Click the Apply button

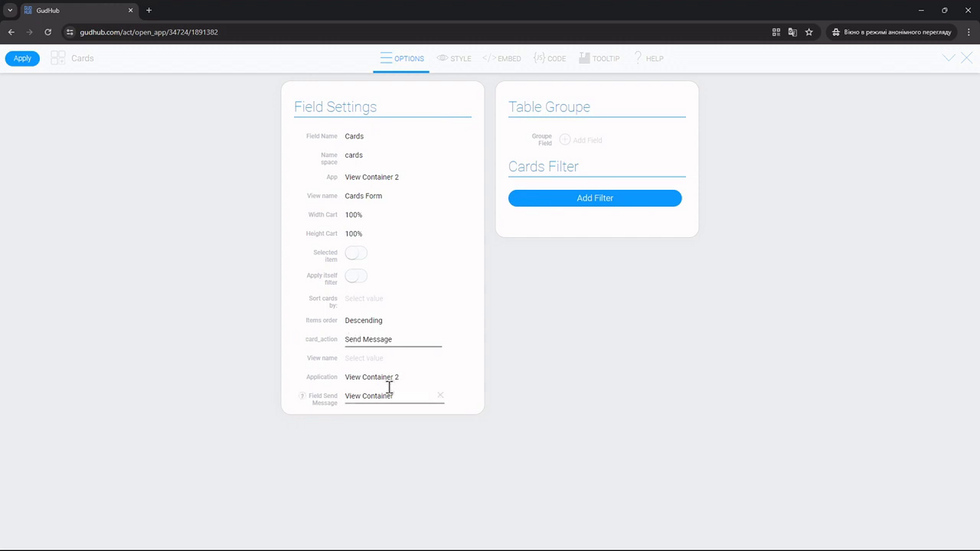[x=23, y=59]
